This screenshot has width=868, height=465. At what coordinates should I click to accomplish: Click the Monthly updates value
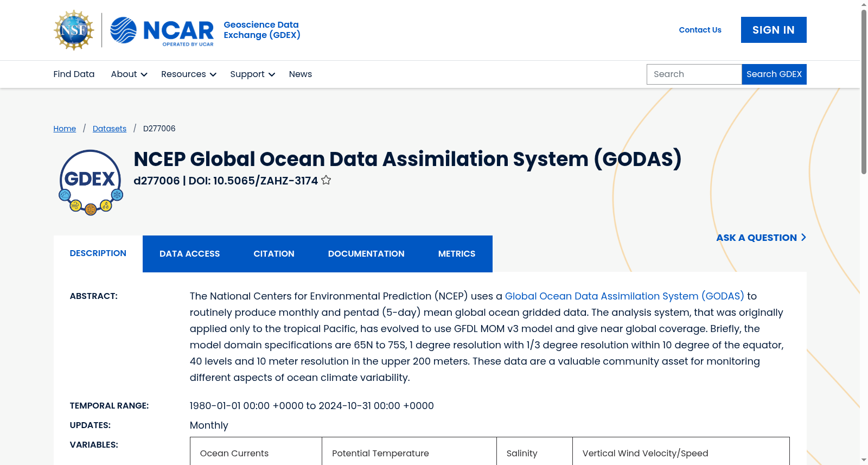[209, 425]
